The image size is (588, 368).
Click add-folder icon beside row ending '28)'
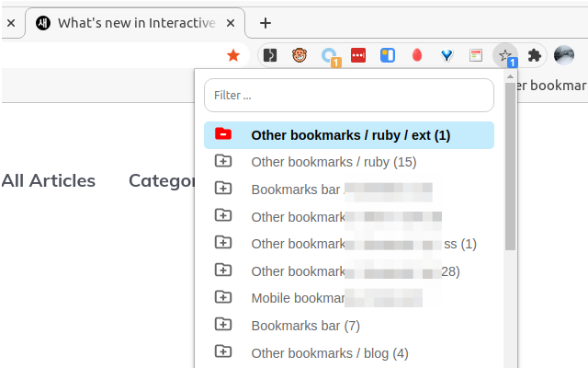point(223,270)
